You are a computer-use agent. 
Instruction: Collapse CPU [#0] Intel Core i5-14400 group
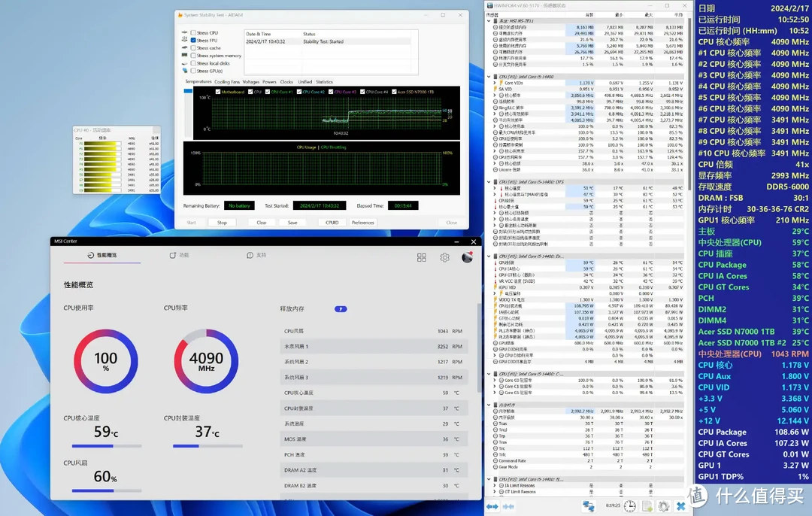coord(489,77)
